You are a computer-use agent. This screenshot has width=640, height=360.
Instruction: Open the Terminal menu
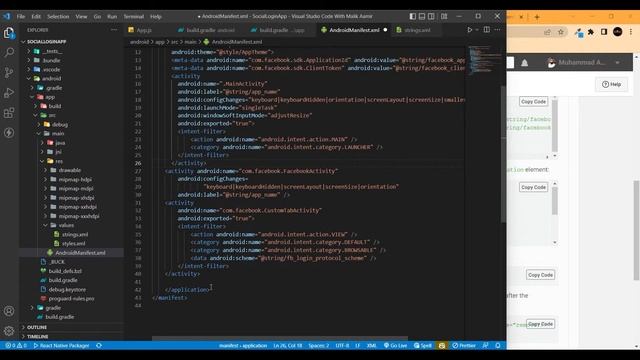[x=134, y=16]
